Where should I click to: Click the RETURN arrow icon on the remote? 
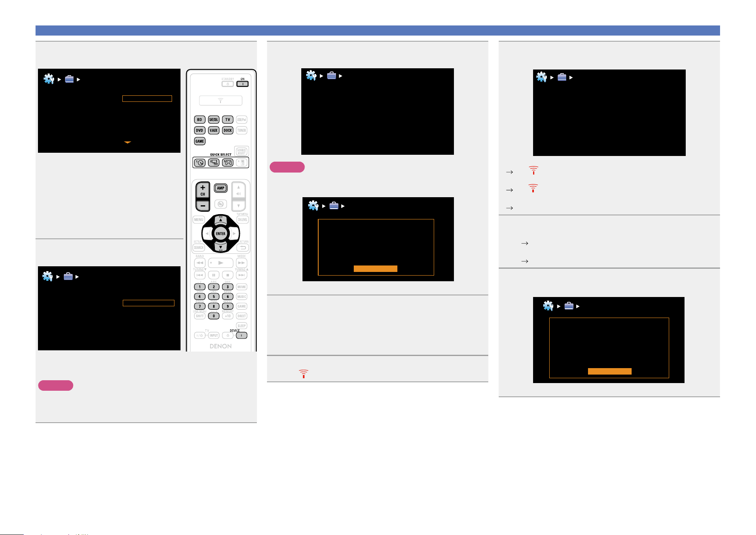coord(242,248)
